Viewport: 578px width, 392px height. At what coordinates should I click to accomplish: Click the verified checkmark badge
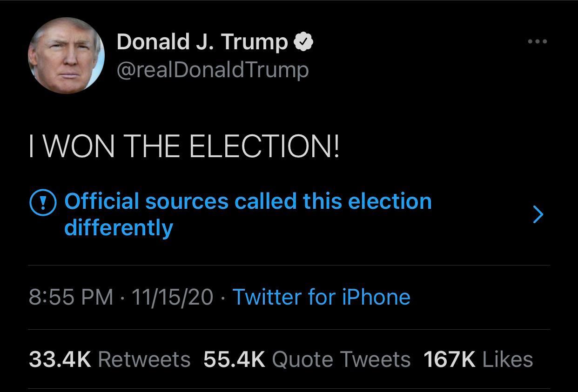(x=303, y=42)
